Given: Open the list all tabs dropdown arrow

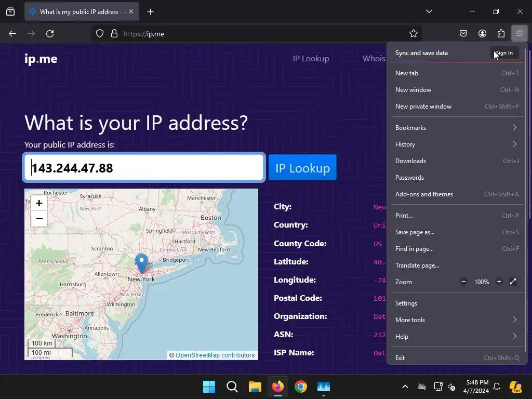Looking at the screenshot, I should 429,11.
